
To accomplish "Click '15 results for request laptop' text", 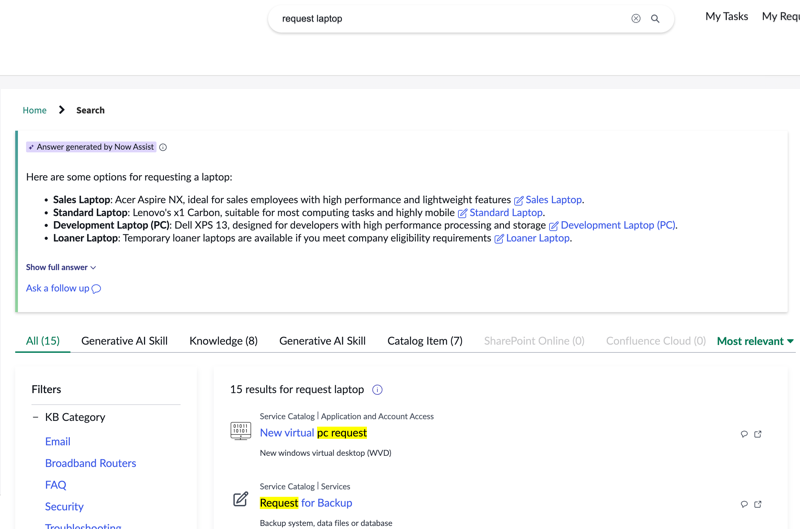I will pos(297,390).
